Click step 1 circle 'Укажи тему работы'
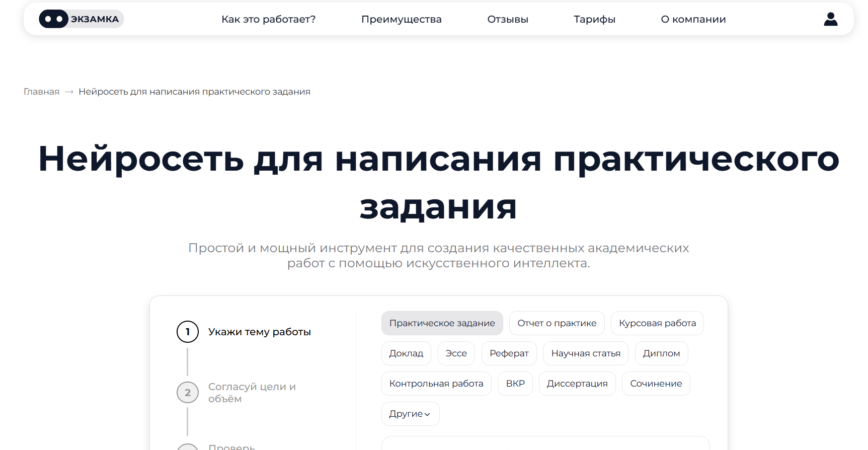Viewport: 868px width, 450px height. (188, 332)
